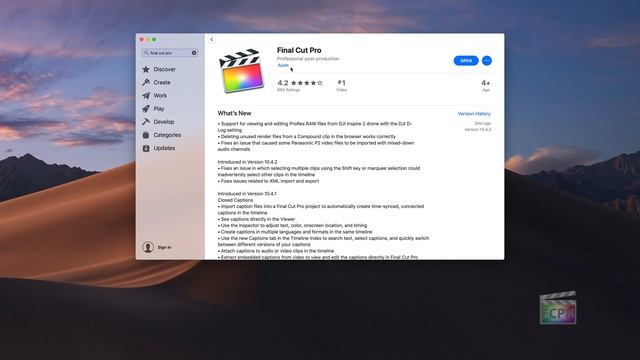The image size is (640, 360).
Task: Click the Final Cut Pro title
Action: [x=299, y=50]
